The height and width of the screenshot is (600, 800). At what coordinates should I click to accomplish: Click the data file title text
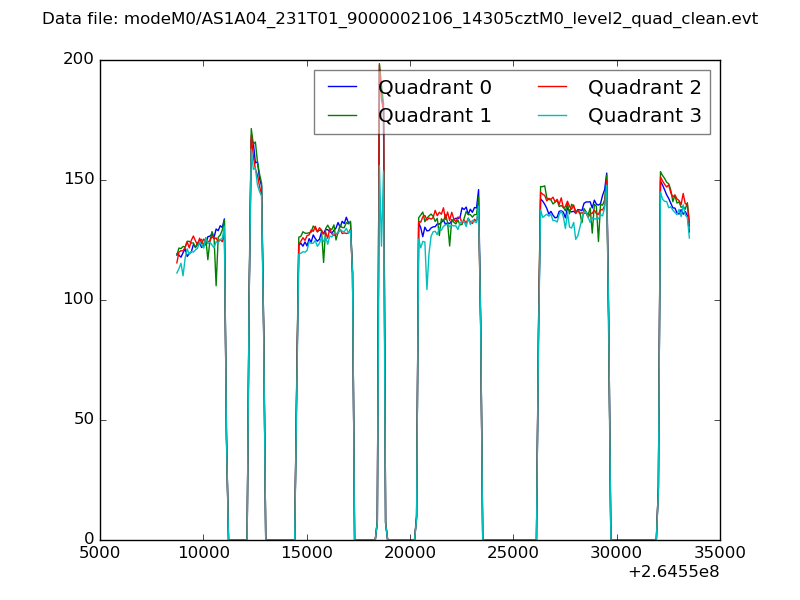tap(400, 19)
